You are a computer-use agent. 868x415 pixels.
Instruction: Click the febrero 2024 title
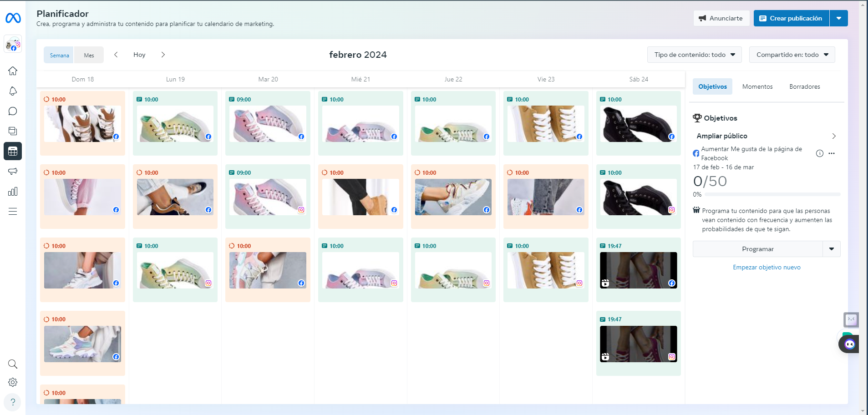pyautogui.click(x=358, y=55)
